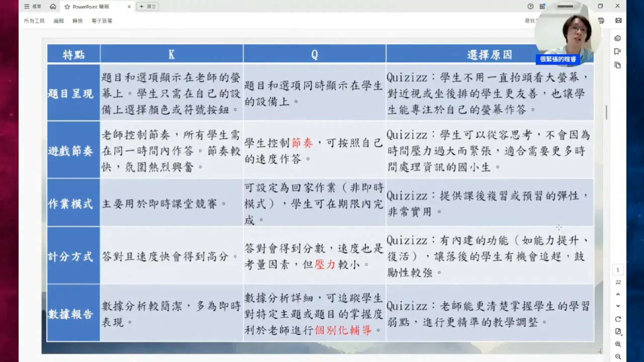This screenshot has height=362, width=644.
Task: Click the cell starting '數據分析較簡潔'
Action: (172, 314)
